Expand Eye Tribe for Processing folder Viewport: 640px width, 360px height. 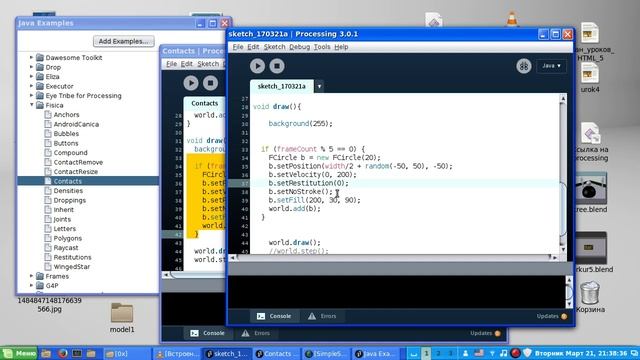click(32, 96)
